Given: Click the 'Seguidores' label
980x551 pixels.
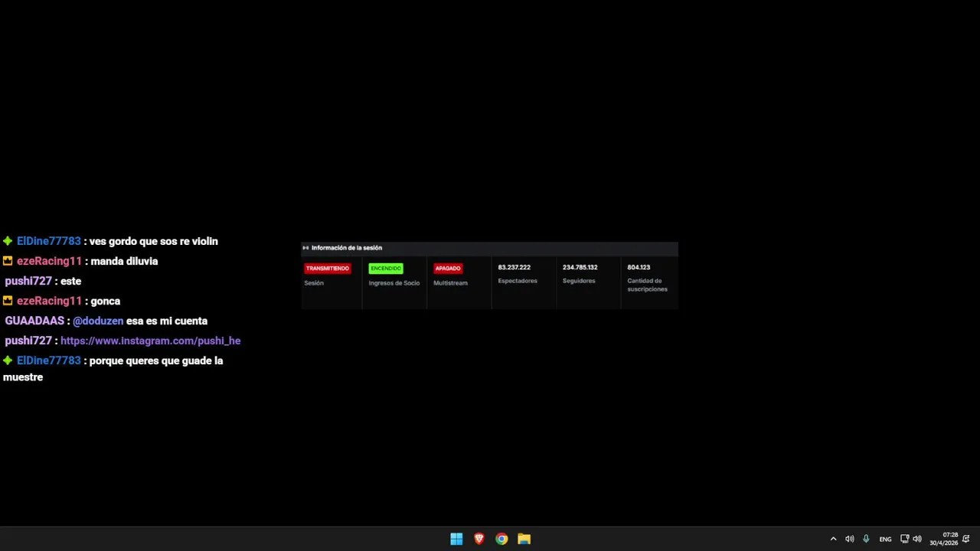Looking at the screenshot, I should point(579,281).
